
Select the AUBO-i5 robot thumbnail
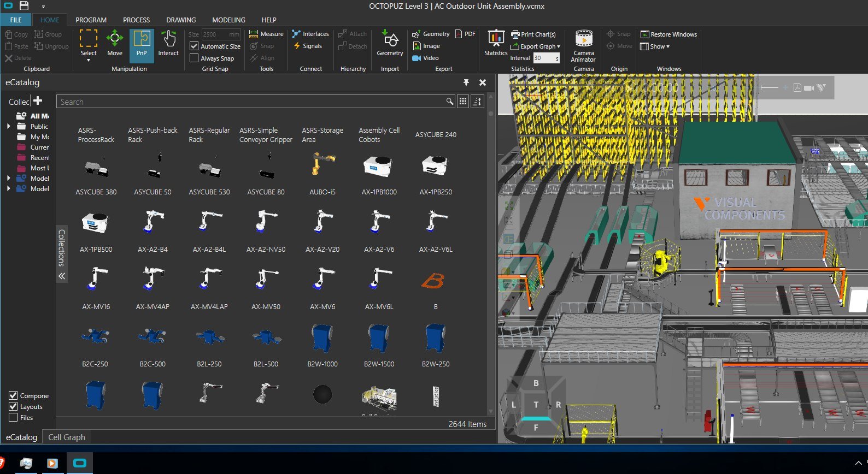322,164
